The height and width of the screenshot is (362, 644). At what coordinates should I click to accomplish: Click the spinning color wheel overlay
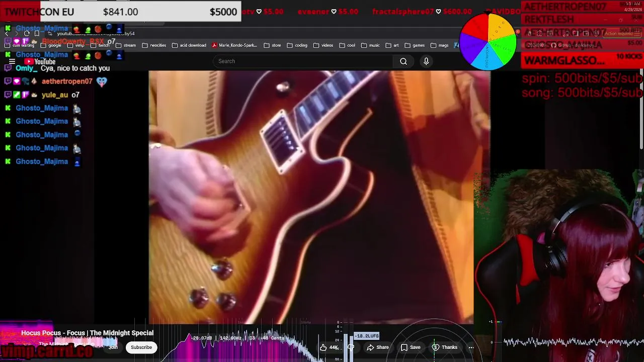tap(488, 42)
